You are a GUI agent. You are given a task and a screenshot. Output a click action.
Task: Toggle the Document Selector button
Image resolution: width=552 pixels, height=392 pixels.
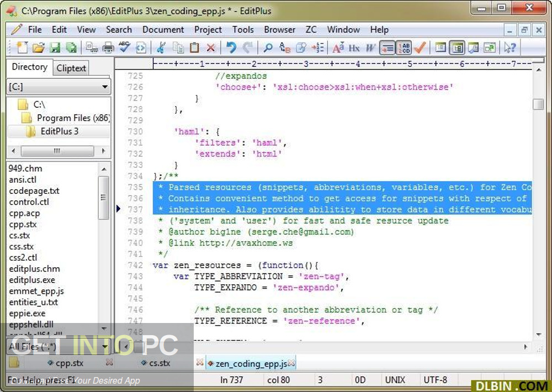point(457,47)
